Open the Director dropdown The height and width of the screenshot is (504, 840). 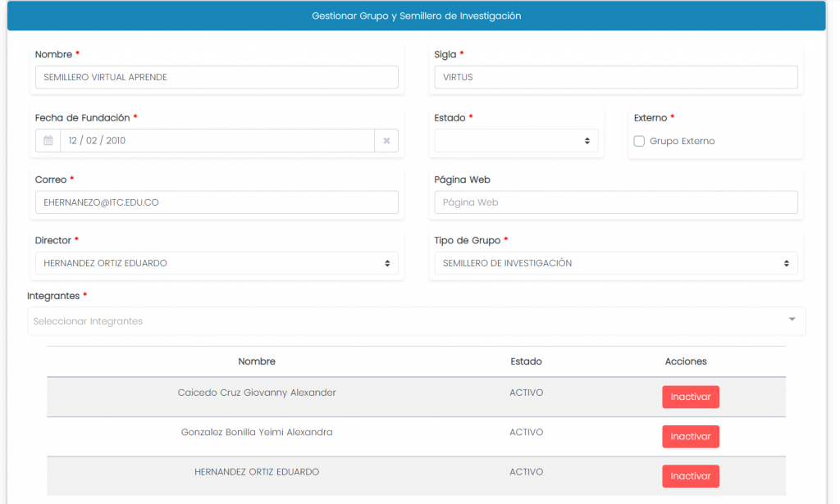[217, 263]
